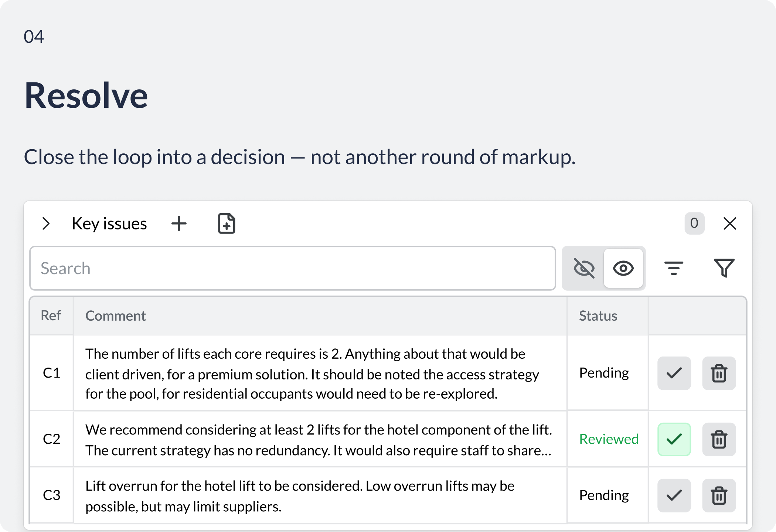Click the Resolve heading
Image resolution: width=776 pixels, height=532 pixels.
[x=86, y=95]
